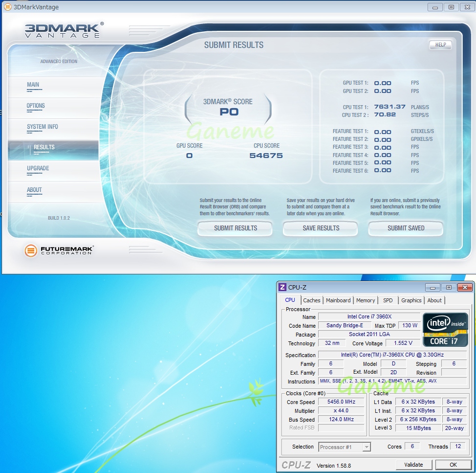Switch to the Caches tab
This screenshot has width=476, height=473.
(x=311, y=300)
